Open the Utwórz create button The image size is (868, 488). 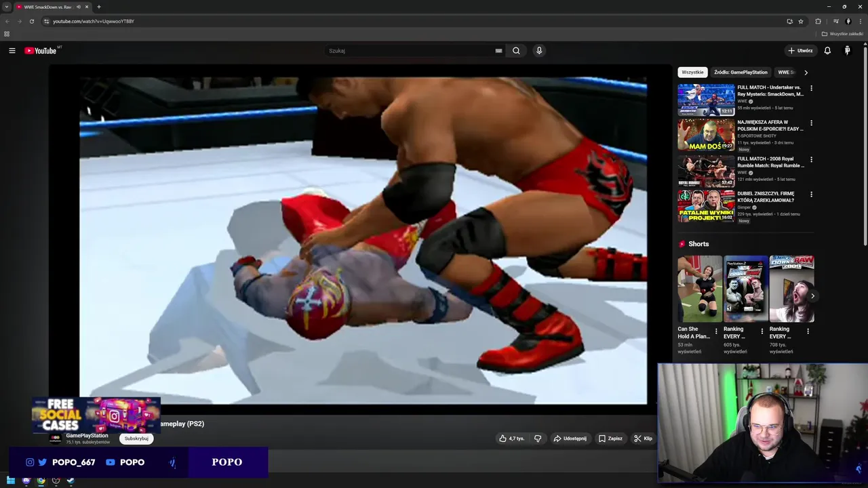800,51
